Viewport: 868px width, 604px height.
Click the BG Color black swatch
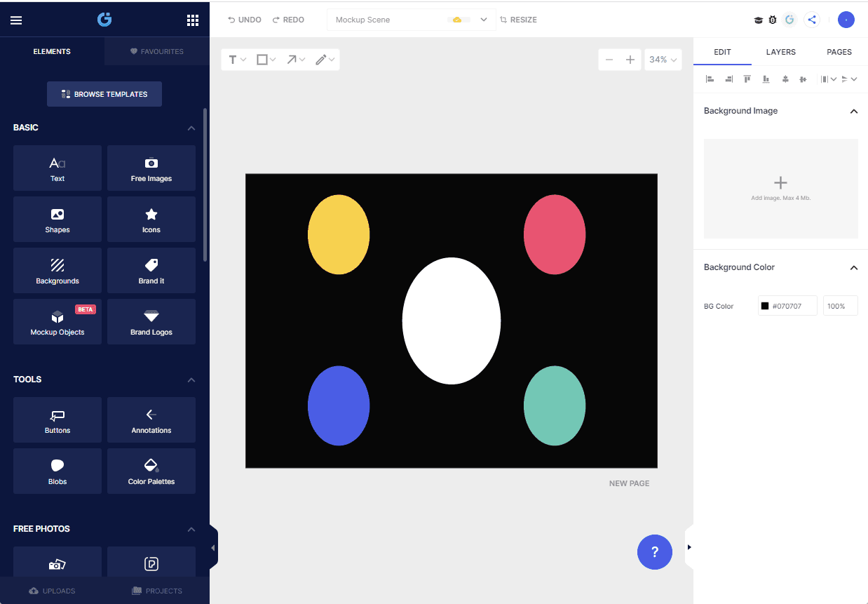tap(765, 306)
